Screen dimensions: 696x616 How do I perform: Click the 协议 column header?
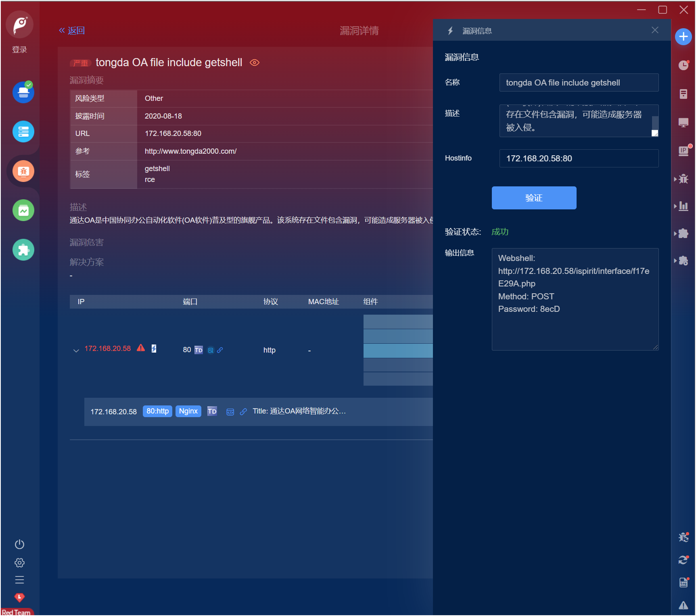(271, 302)
